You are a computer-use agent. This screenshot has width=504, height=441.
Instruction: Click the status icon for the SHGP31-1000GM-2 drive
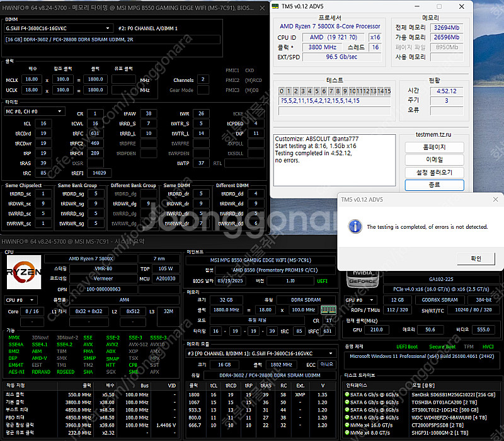click(x=347, y=433)
